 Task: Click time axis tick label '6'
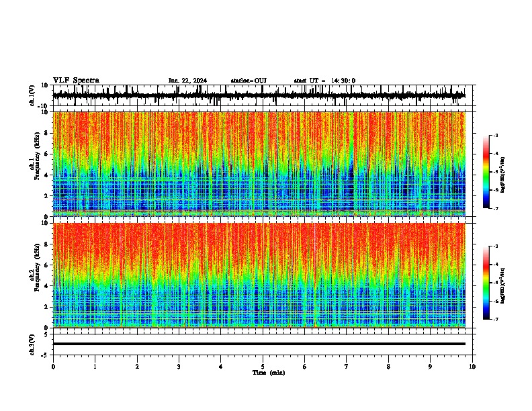point(305,367)
